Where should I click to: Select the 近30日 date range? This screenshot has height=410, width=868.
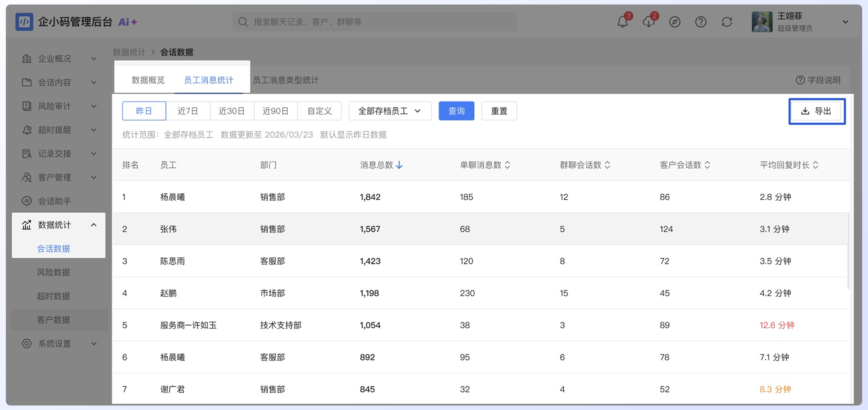pyautogui.click(x=232, y=111)
